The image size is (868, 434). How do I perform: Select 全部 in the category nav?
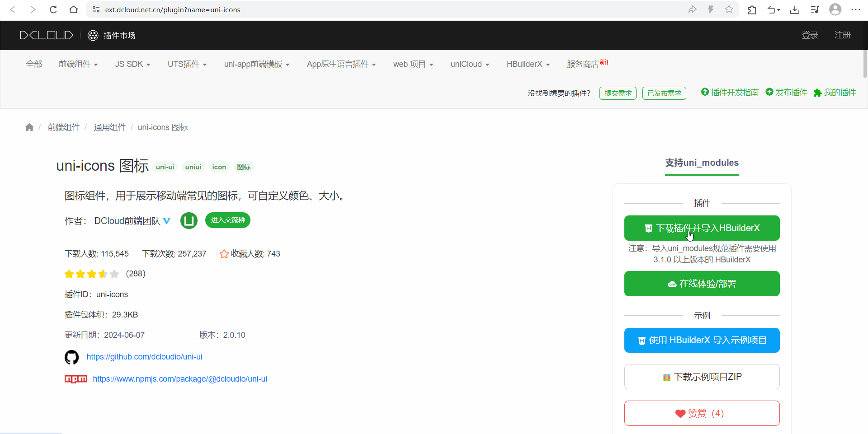click(34, 64)
